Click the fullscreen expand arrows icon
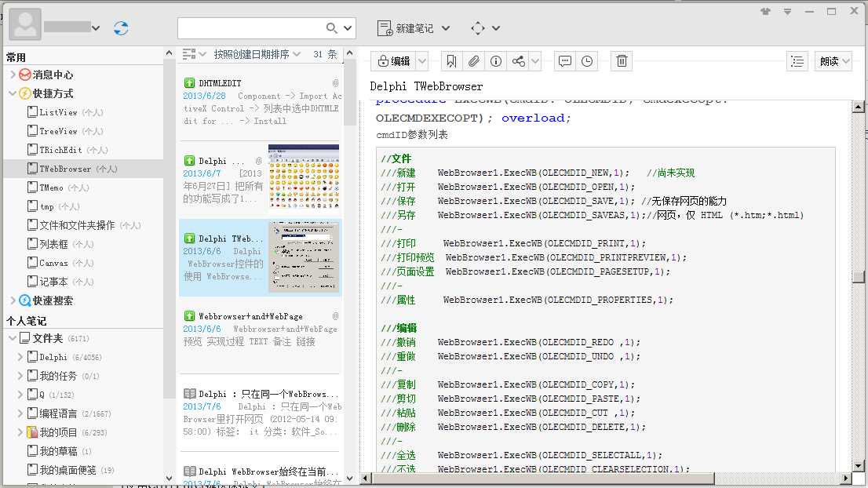 (478, 28)
